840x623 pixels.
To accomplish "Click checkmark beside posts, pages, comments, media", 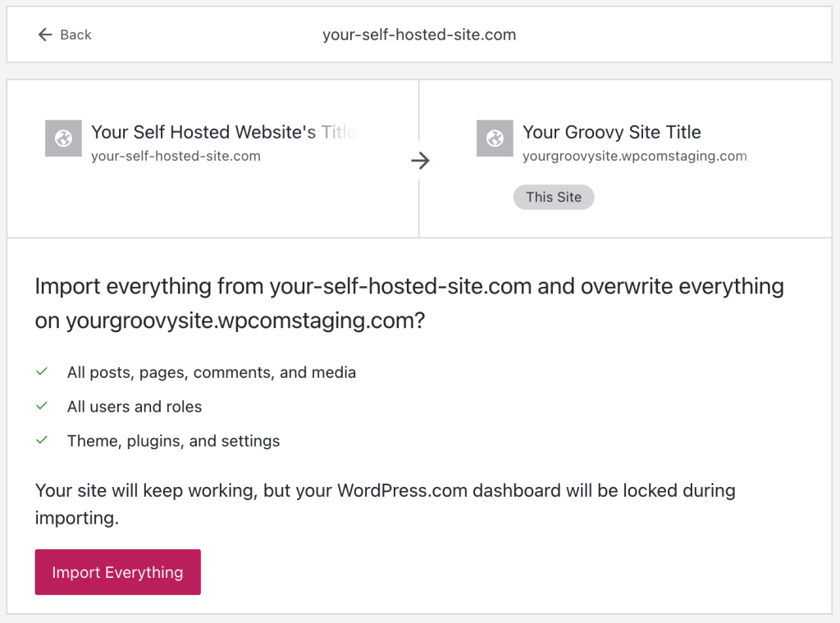I will pyautogui.click(x=42, y=371).
